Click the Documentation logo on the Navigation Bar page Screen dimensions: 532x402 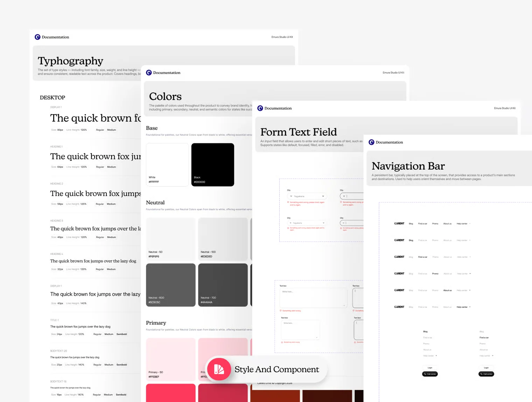point(371,142)
